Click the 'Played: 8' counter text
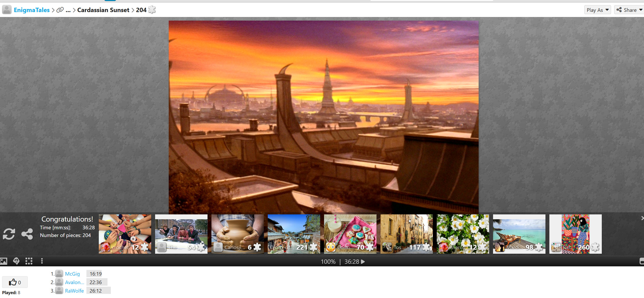644x298 pixels. coord(11,293)
